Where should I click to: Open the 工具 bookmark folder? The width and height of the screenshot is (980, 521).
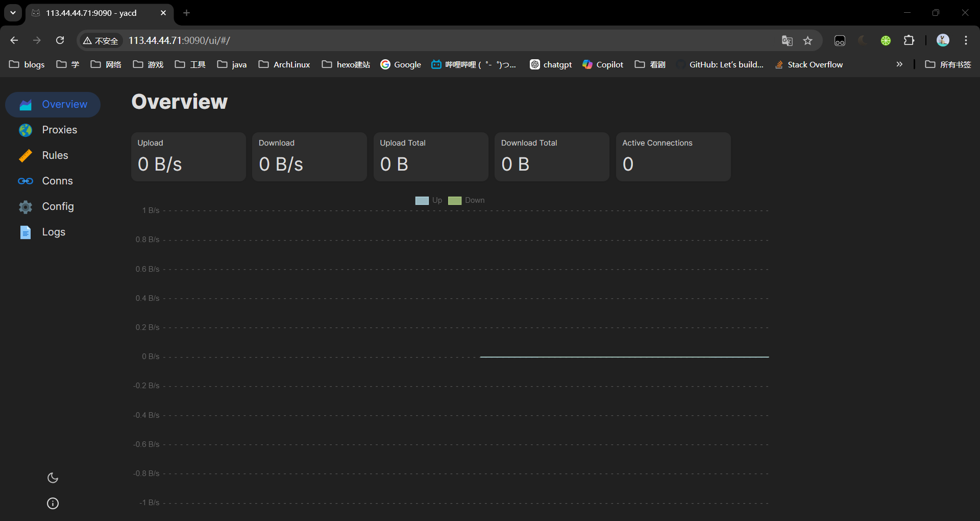pyautogui.click(x=190, y=64)
